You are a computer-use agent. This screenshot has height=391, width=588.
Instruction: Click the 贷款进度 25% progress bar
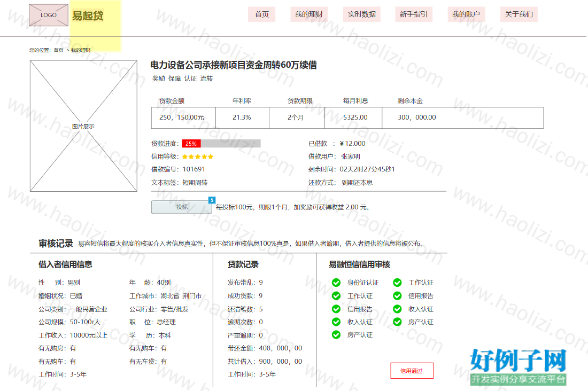click(x=221, y=144)
